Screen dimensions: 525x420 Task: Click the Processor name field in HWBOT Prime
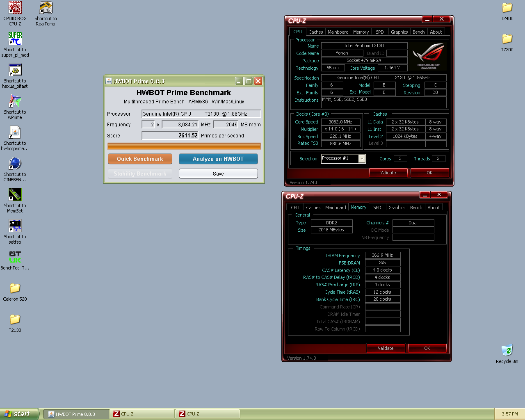201,114
